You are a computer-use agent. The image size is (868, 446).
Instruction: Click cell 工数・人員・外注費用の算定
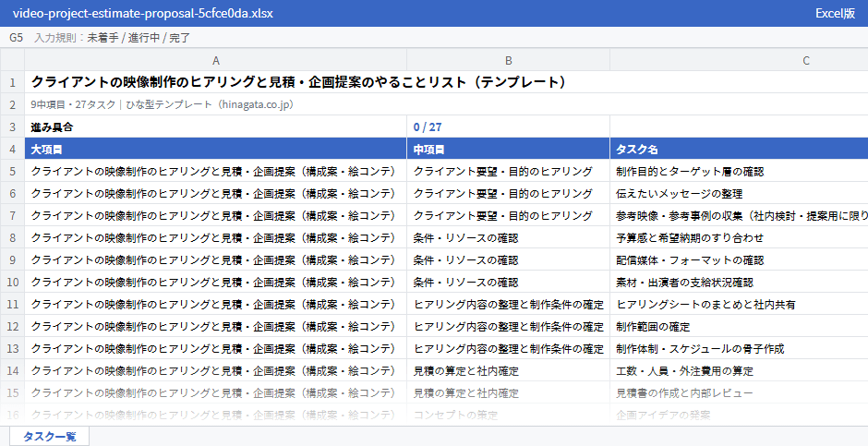pos(739,370)
